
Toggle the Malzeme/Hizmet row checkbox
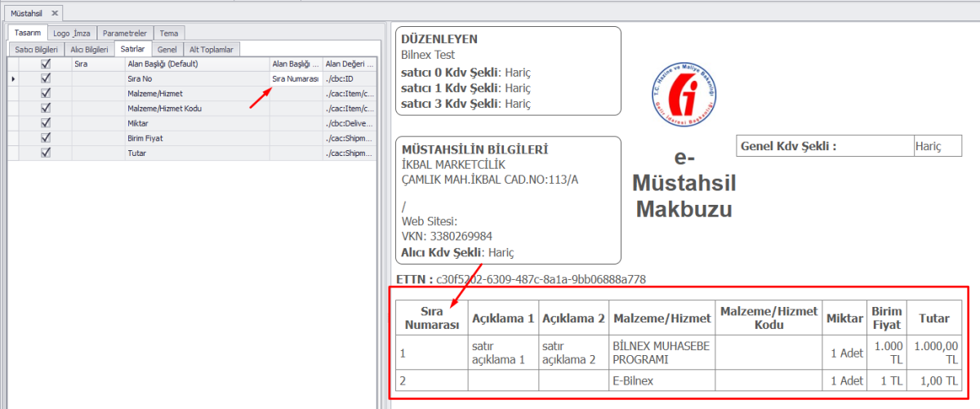coord(46,93)
